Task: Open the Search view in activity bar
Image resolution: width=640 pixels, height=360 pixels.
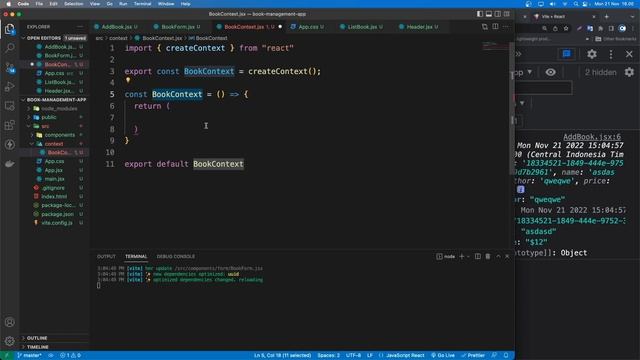Action: (x=10, y=48)
